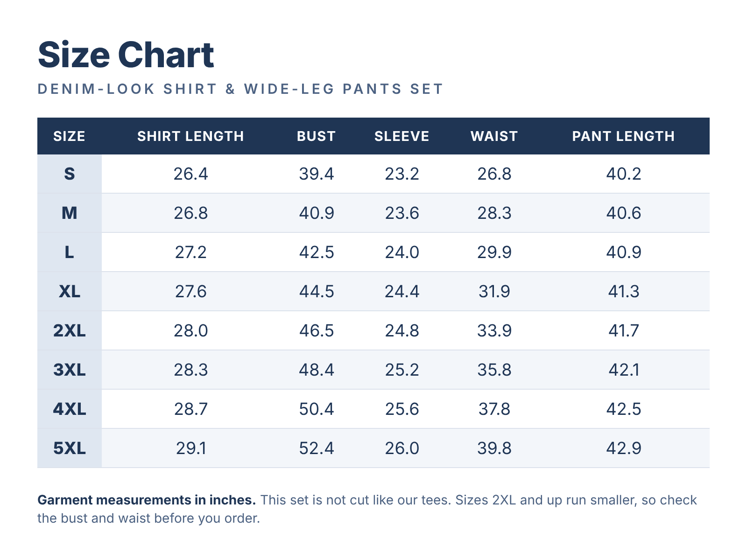
Task: Select sleeve value 25.6 for 4XL
Action: click(402, 409)
